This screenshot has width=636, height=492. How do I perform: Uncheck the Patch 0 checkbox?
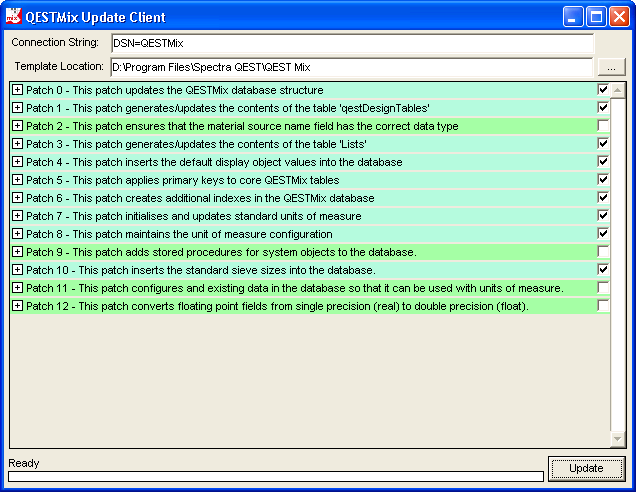[603, 90]
